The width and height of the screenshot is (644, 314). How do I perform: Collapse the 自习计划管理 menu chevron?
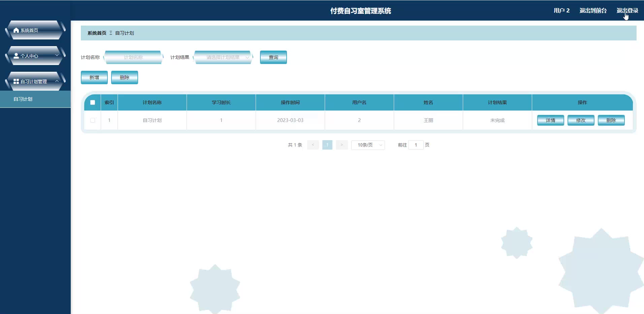[x=57, y=81]
